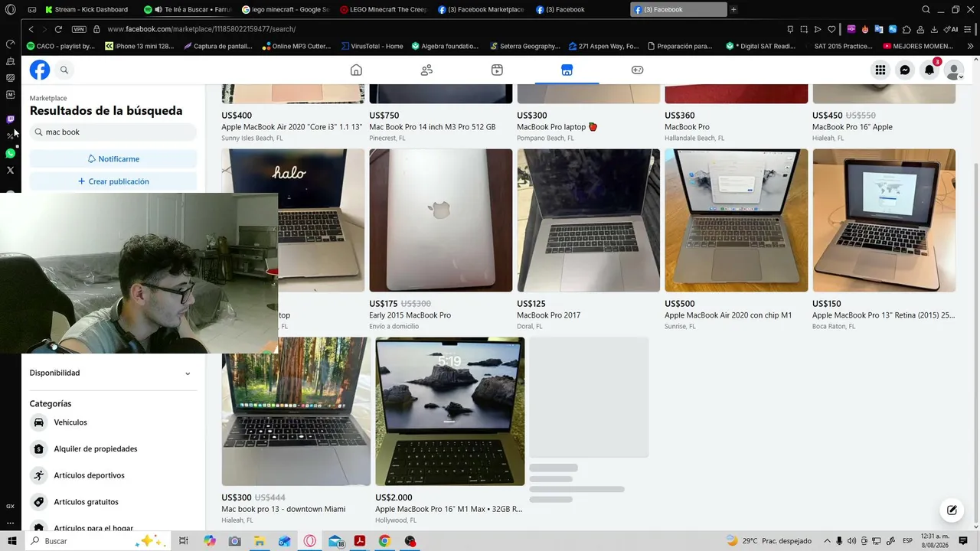Viewport: 980px width, 551px height.
Task: Open Twitch from the Opera sidebar
Action: coord(10,119)
